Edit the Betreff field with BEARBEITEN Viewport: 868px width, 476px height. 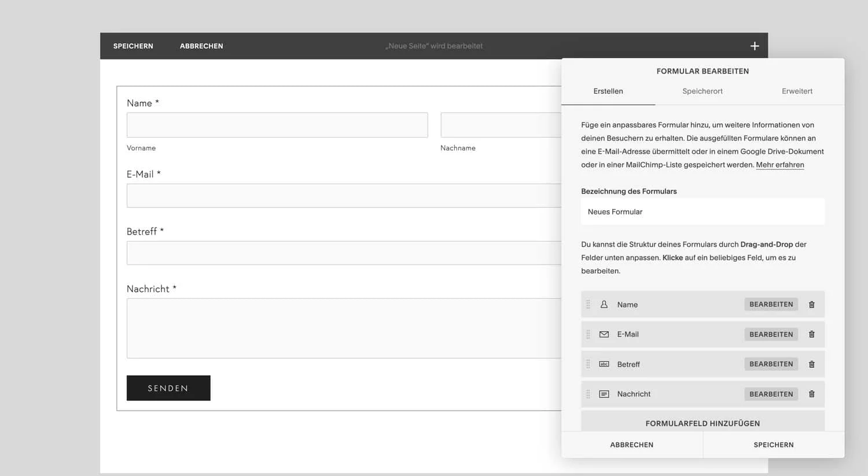(x=771, y=364)
